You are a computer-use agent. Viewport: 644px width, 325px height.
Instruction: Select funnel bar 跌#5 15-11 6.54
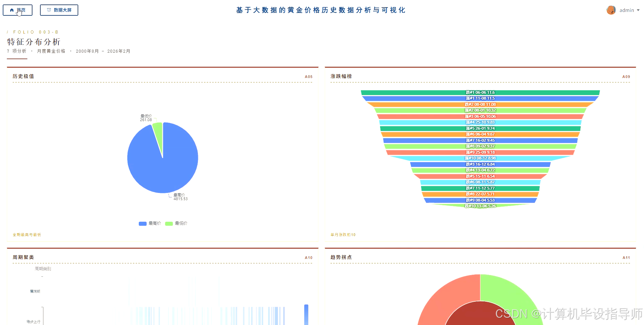coord(480,177)
